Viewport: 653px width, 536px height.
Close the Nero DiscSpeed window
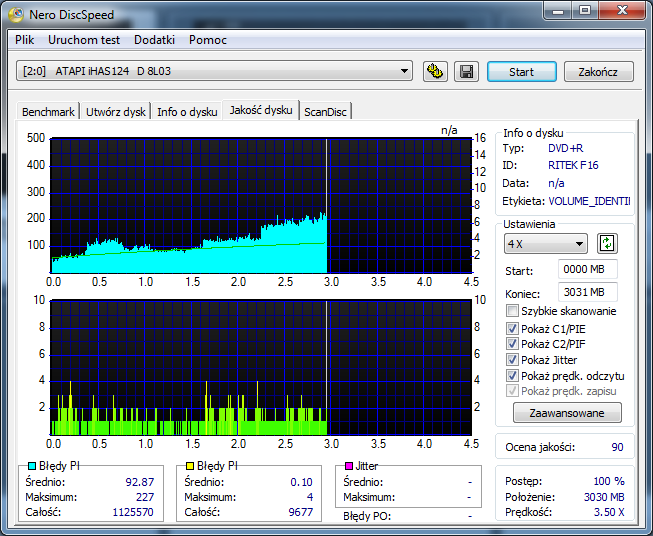[x=623, y=10]
